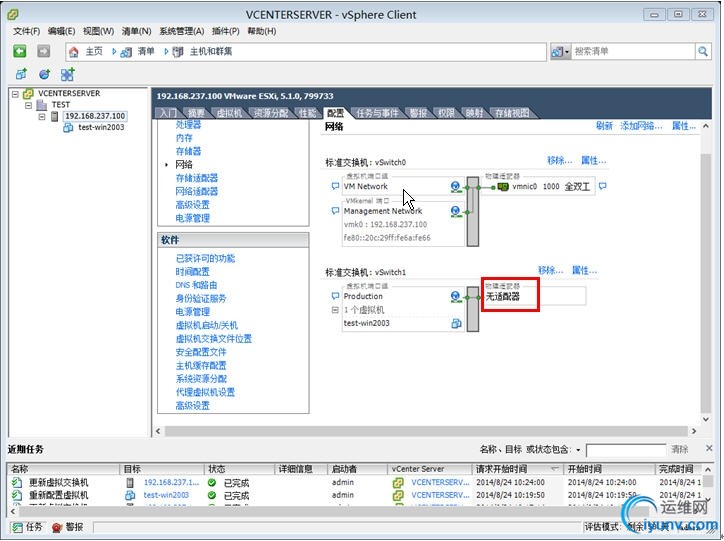The image size is (724, 541).
Task: Open 虚拟机启动/关机 link
Action: click(207, 325)
